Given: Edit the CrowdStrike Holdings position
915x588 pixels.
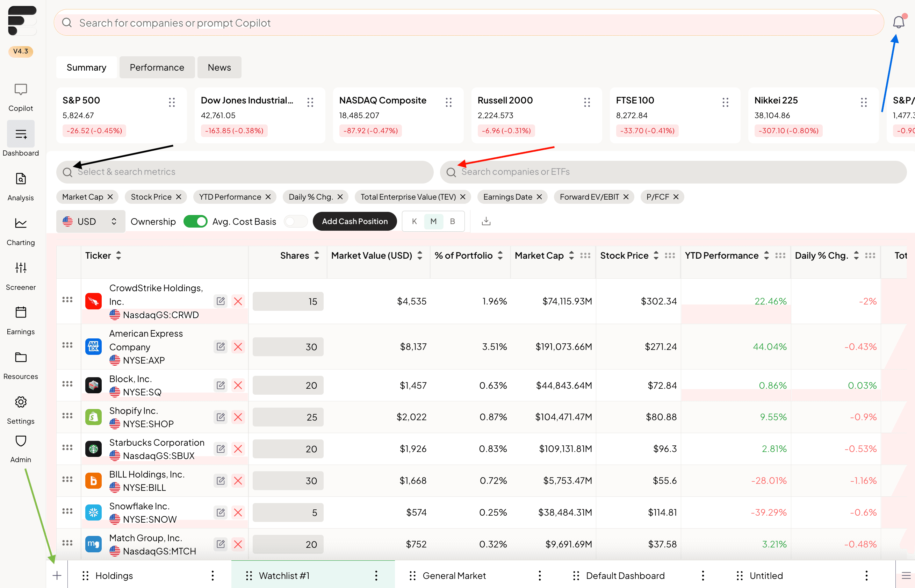Looking at the screenshot, I should pyautogui.click(x=221, y=301).
